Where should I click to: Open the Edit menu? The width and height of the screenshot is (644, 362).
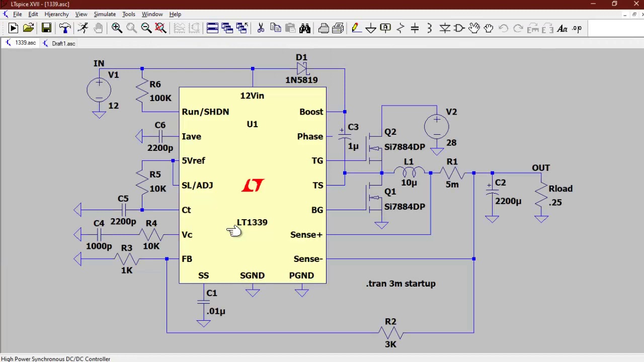pyautogui.click(x=33, y=14)
